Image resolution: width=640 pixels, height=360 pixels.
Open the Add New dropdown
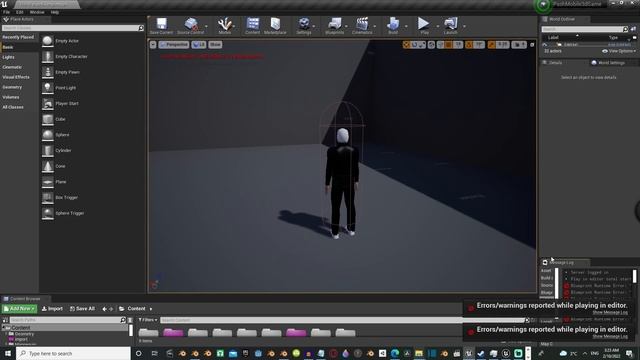pyautogui.click(x=19, y=309)
